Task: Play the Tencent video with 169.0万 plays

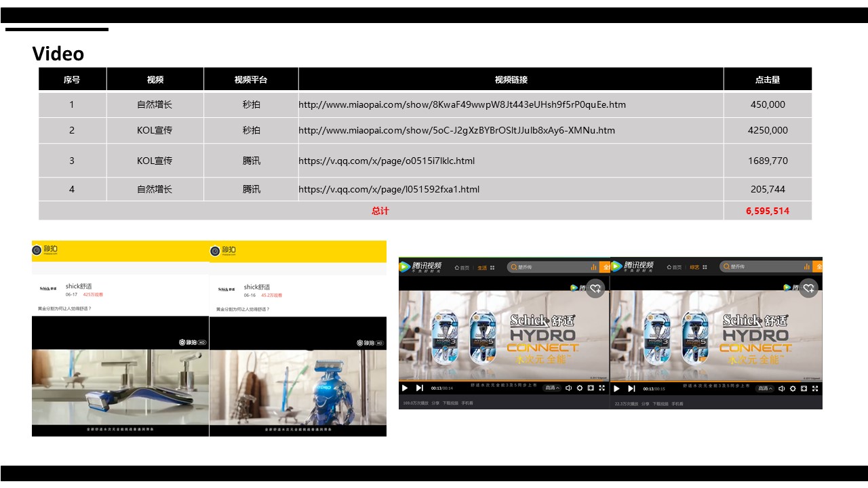Action: coord(405,388)
